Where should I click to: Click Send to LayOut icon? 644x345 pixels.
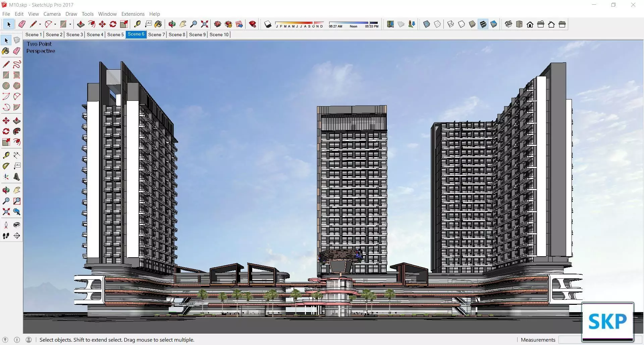point(239,24)
